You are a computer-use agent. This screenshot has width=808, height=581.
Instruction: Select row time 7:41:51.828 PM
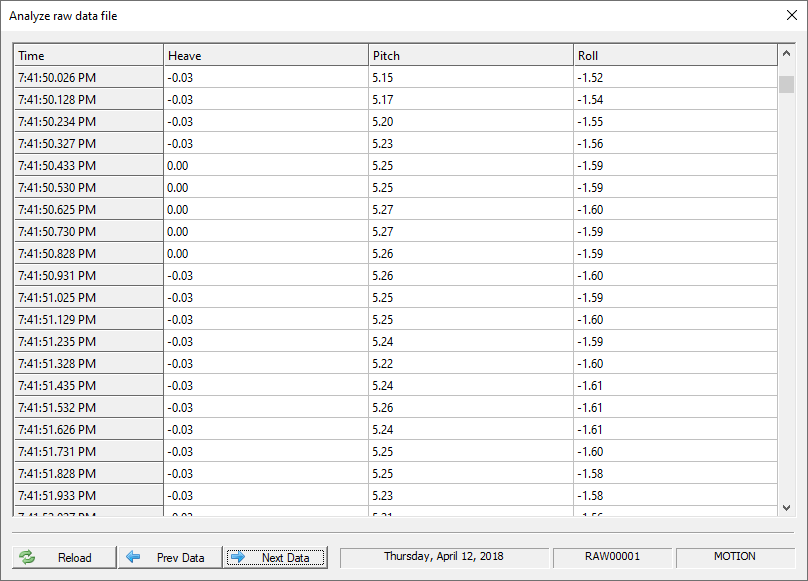coord(89,473)
